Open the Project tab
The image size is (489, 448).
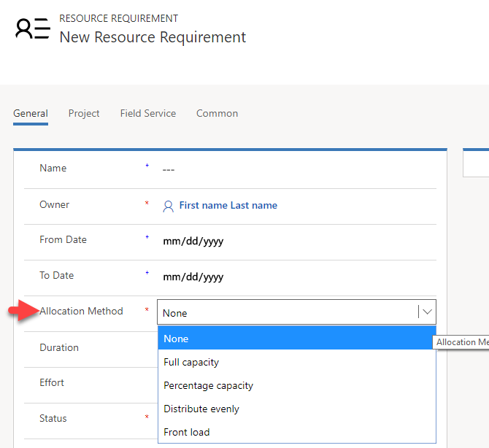click(84, 113)
